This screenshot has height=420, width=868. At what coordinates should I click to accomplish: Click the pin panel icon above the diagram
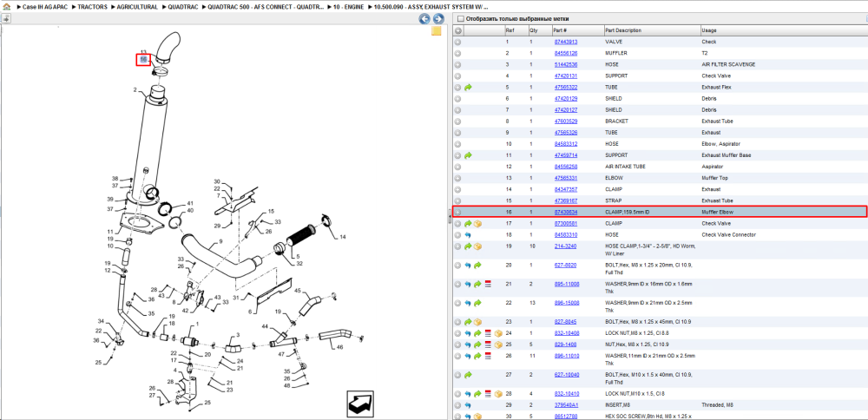(5, 18)
